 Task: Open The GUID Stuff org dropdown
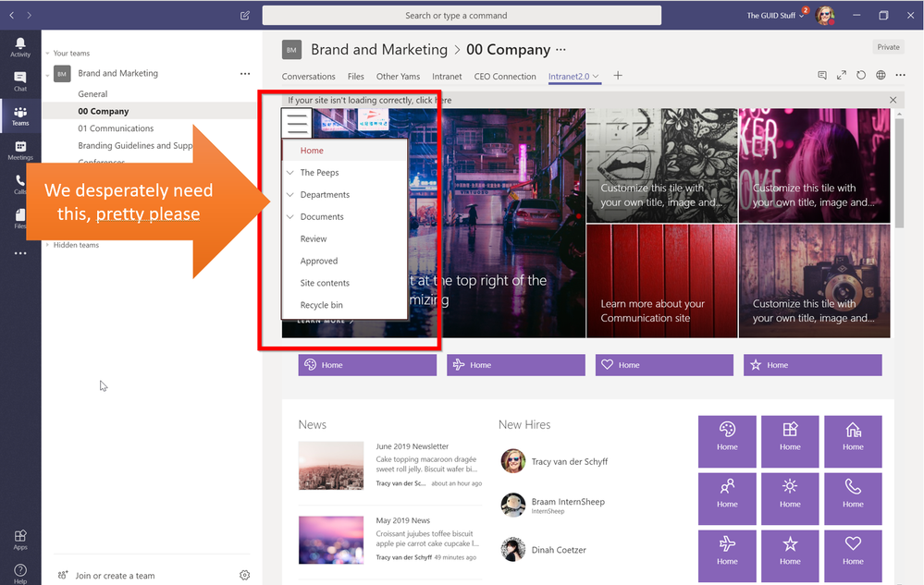click(775, 16)
